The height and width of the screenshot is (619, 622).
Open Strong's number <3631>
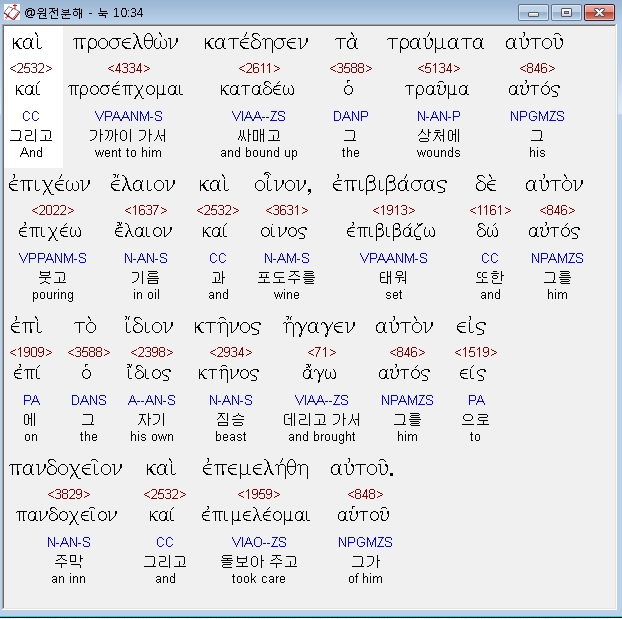coord(287,210)
